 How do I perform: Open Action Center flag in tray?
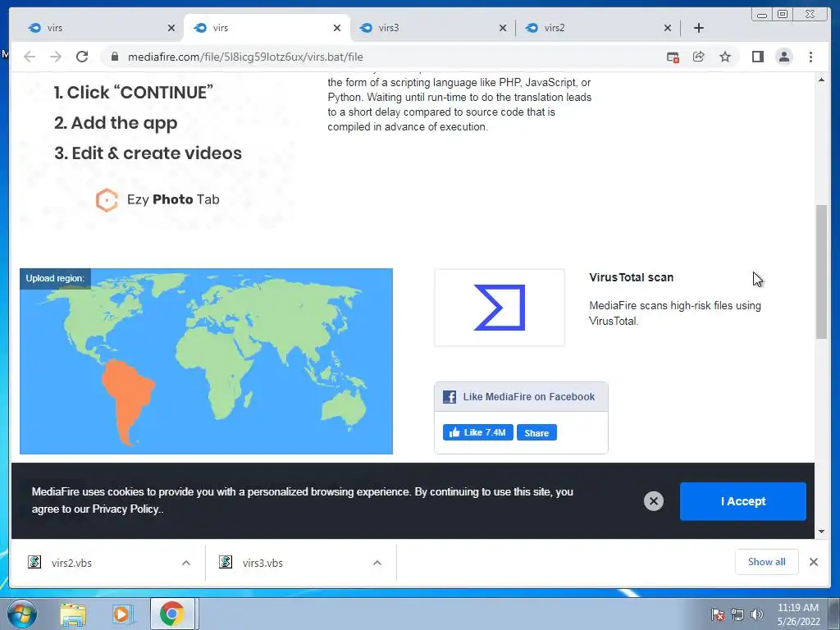pos(718,614)
